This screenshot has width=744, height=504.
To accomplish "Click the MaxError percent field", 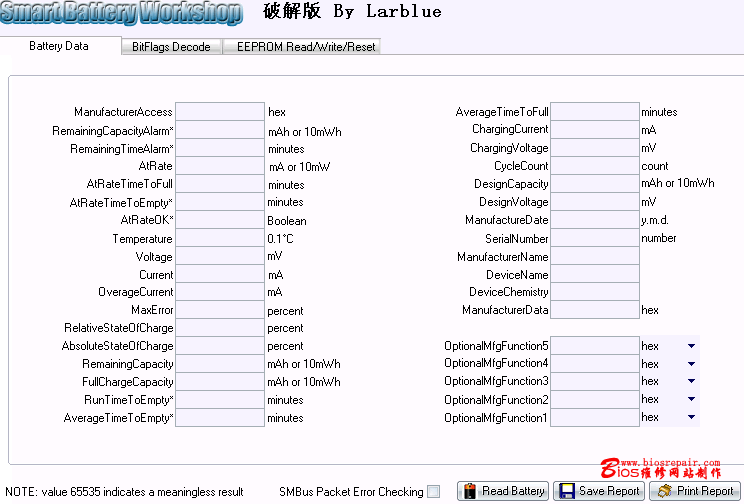I will tap(220, 310).
